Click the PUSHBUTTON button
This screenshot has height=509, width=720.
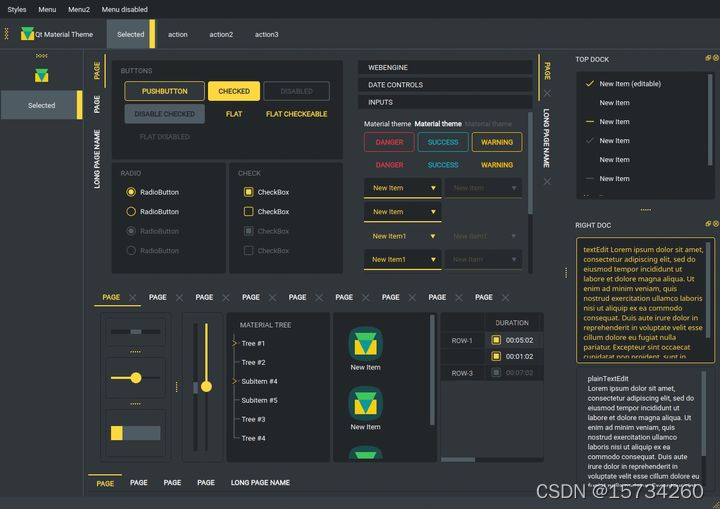click(164, 91)
